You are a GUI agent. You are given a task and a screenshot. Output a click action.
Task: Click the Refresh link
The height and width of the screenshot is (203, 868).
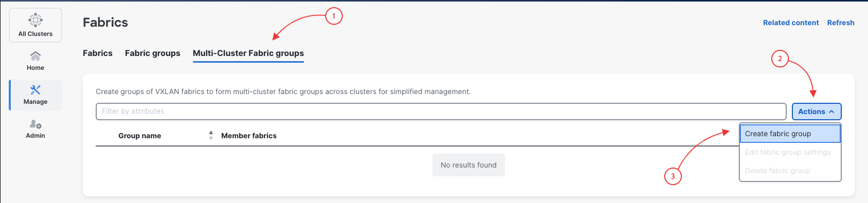[x=841, y=23]
